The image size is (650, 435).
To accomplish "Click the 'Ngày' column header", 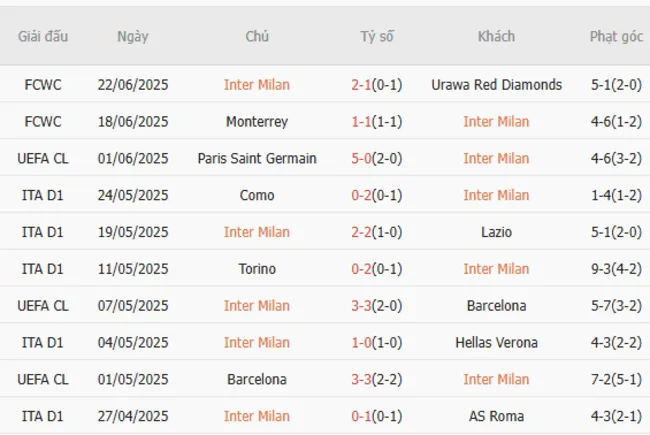I will (132, 37).
